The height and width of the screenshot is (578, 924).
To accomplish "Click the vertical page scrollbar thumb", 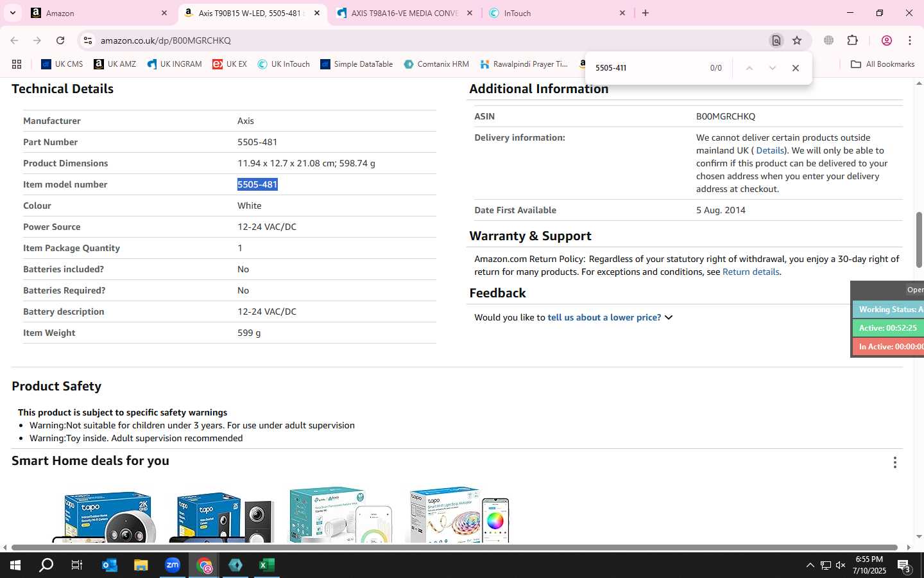I will 919,240.
